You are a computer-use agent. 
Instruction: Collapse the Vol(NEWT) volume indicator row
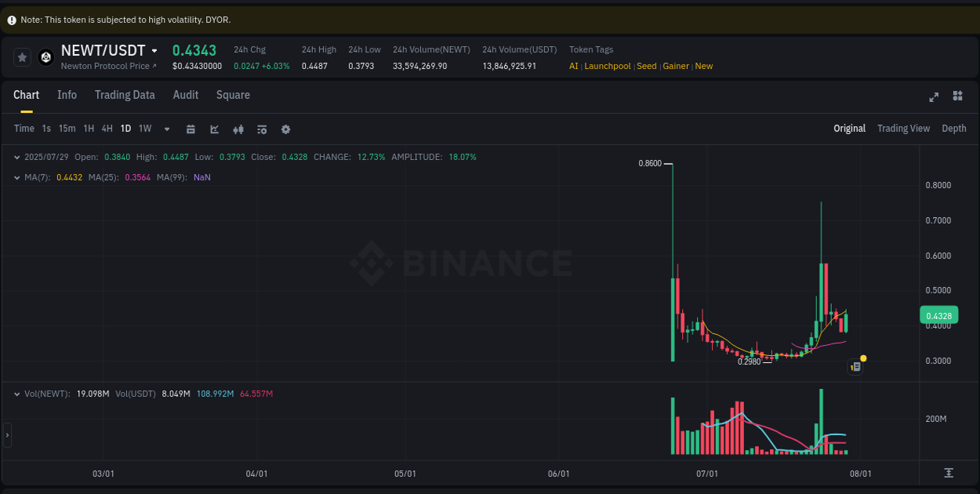click(x=16, y=394)
